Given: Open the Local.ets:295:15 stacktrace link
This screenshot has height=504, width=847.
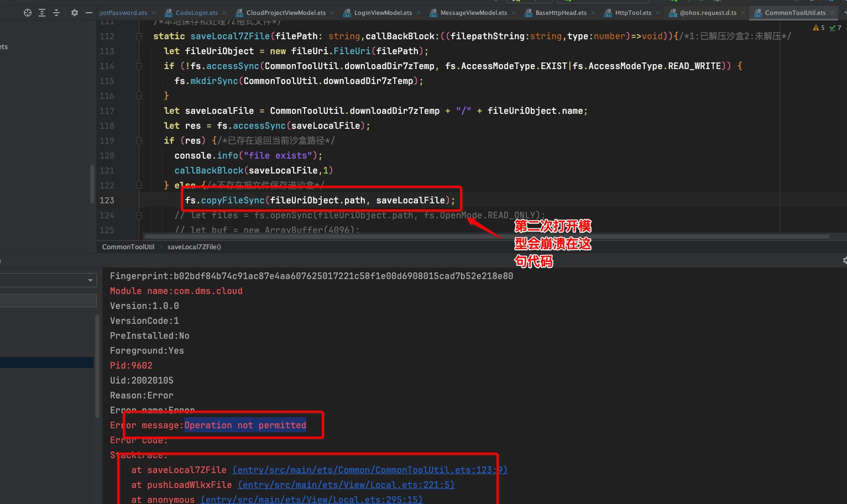Looking at the screenshot, I should point(311,500).
